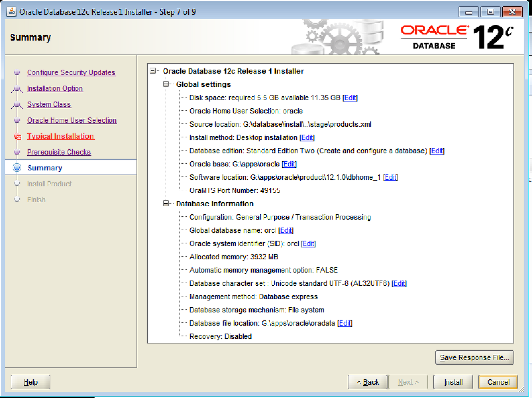Edit the Oracle base path
The height and width of the screenshot is (398, 532).
(x=289, y=164)
